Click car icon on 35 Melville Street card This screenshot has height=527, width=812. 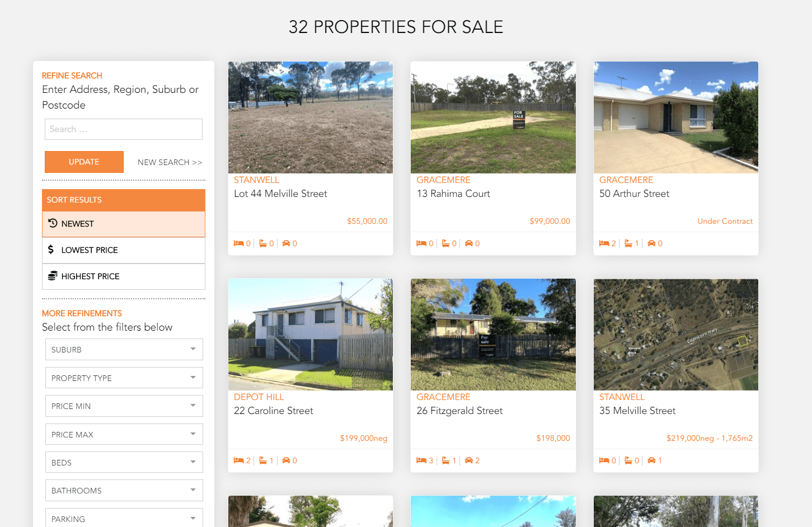coord(651,460)
